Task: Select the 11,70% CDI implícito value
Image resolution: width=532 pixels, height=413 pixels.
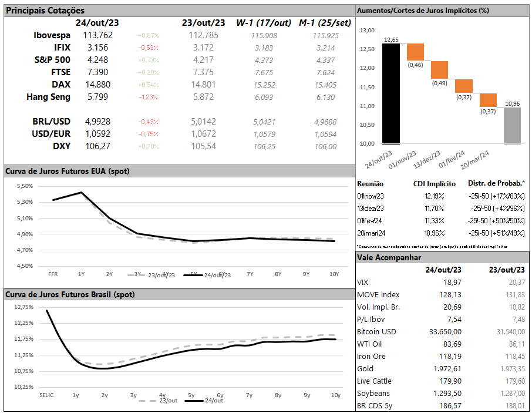Action: coord(435,208)
